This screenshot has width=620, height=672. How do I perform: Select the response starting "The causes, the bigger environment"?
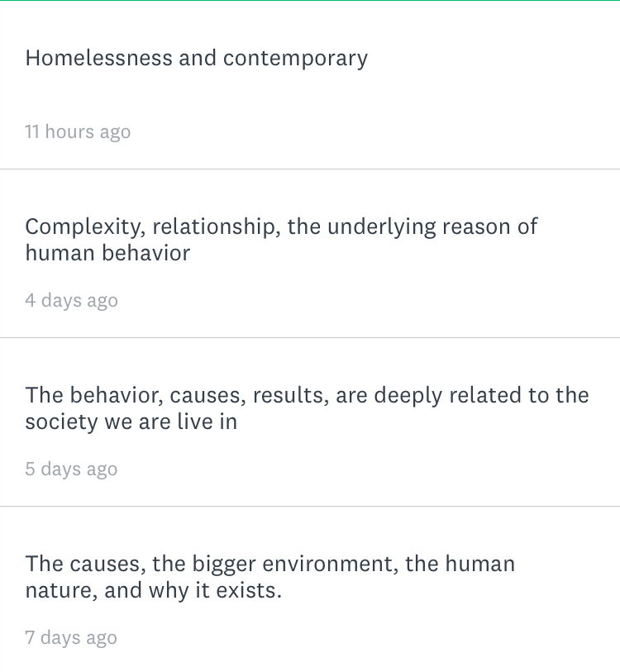click(269, 577)
